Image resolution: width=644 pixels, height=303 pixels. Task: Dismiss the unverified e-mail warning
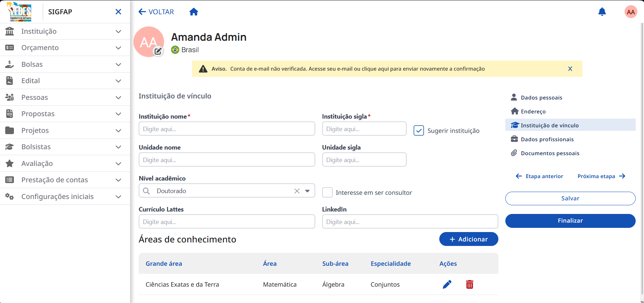pos(570,69)
